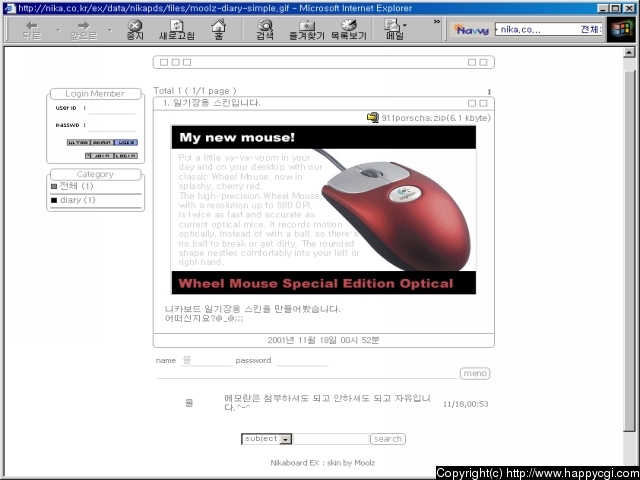The width and height of the screenshot is (640, 480).
Task: Open the 검색 search pane icon
Action: pyautogui.click(x=265, y=31)
